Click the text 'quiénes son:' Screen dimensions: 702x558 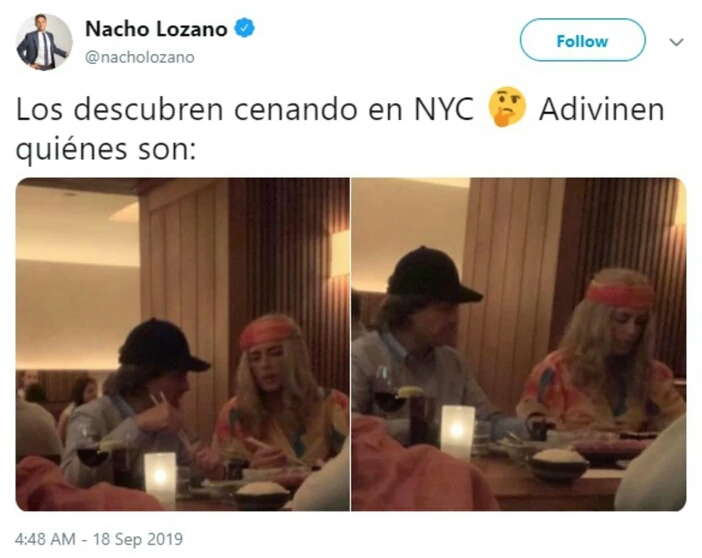click(x=106, y=149)
